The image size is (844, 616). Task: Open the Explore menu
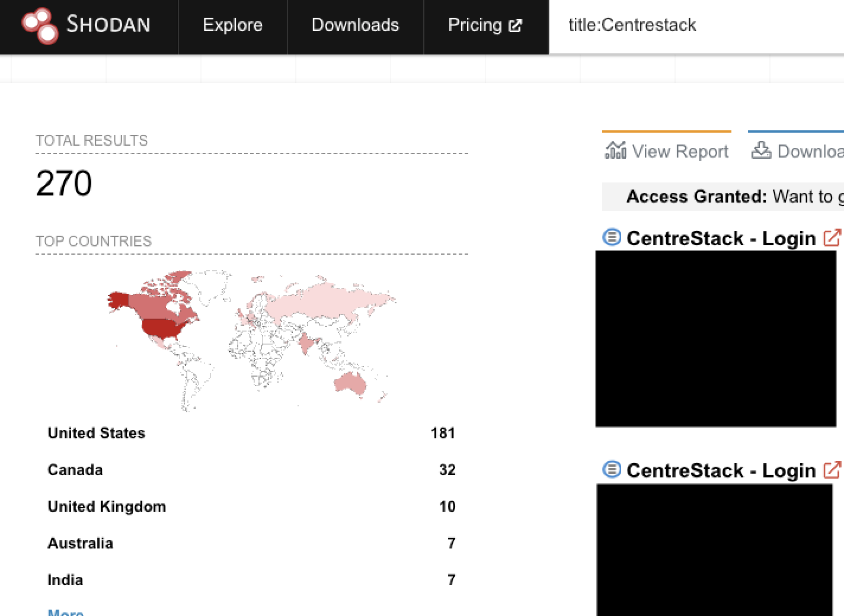[232, 25]
